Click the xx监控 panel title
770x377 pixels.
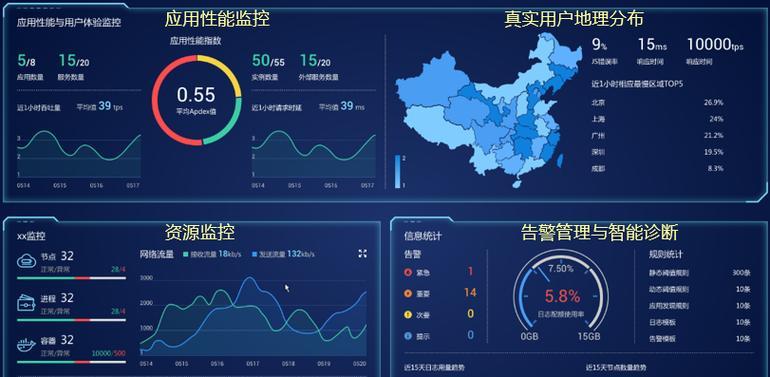click(31, 236)
